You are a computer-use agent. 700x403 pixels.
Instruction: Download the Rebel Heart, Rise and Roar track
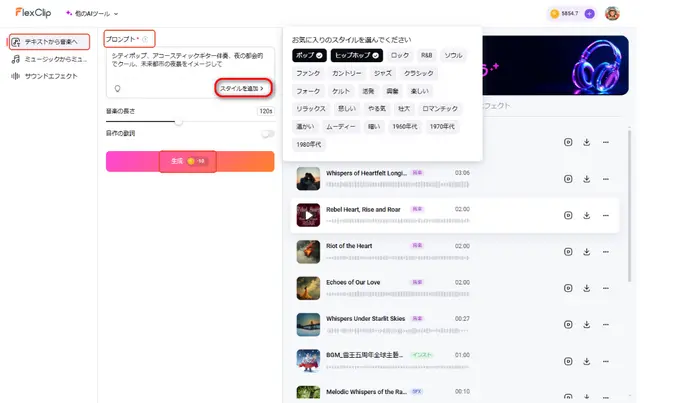point(587,216)
